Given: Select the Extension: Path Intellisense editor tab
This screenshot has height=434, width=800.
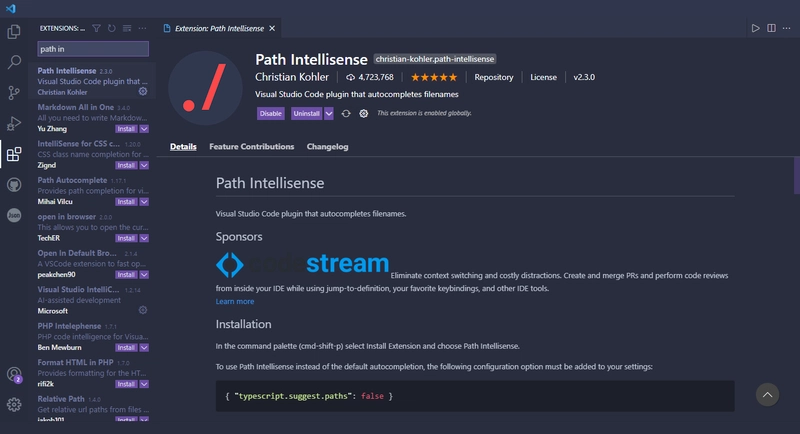Looking at the screenshot, I should (x=219, y=28).
